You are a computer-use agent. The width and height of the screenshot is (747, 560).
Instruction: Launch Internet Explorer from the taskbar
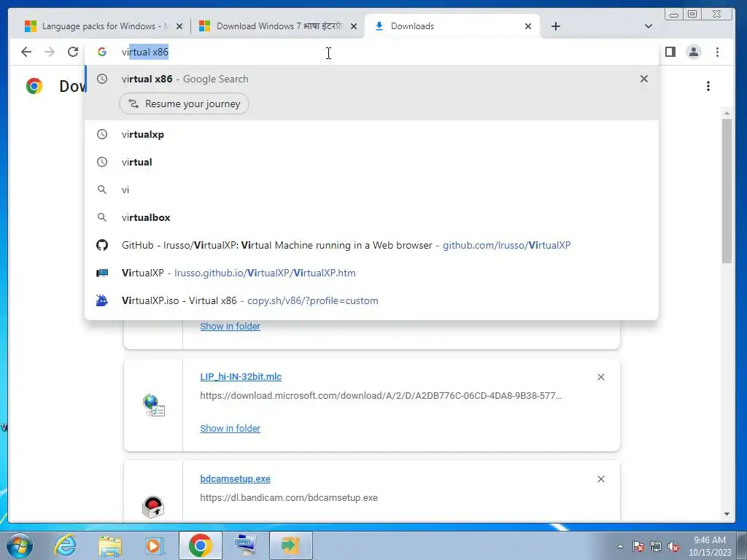click(65, 545)
